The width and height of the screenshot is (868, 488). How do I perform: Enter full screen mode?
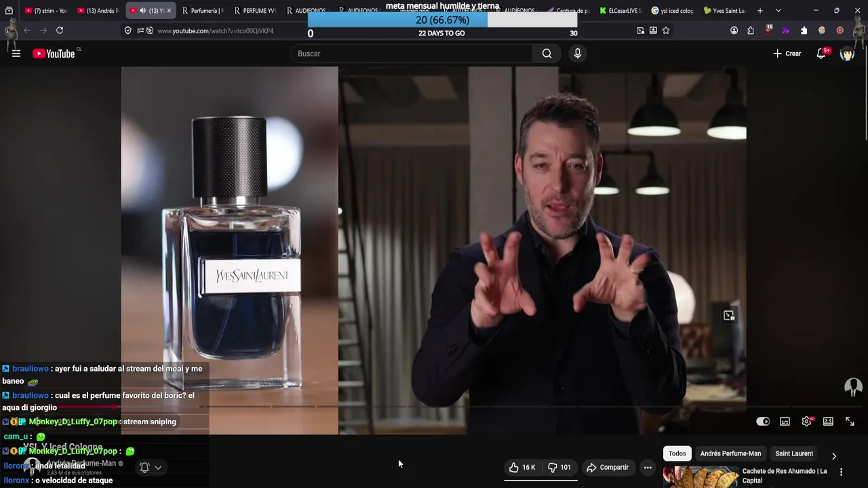850,422
